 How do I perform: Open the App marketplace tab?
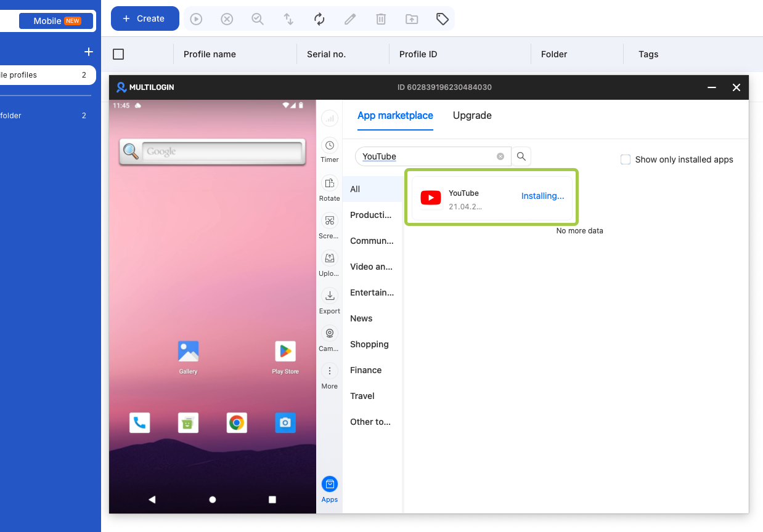(x=395, y=115)
